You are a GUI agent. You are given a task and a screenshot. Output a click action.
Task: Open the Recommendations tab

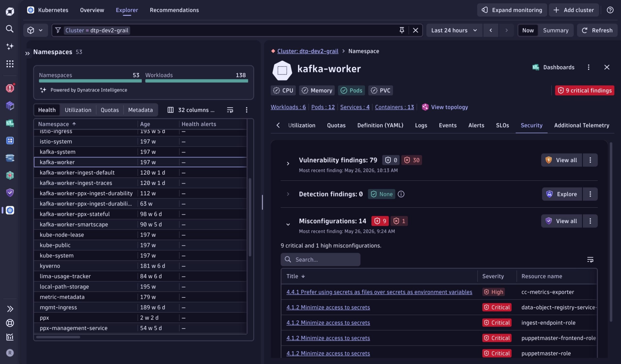pos(174,10)
